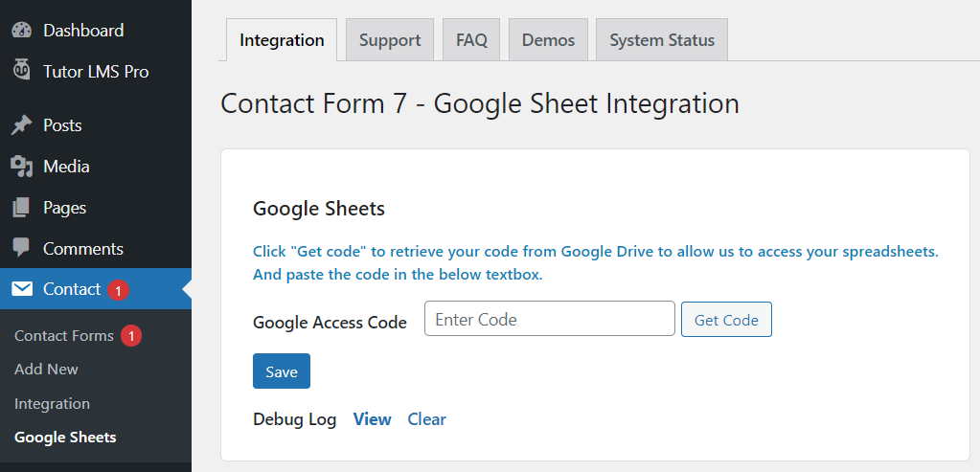The width and height of the screenshot is (980, 472).
Task: Open Integration submenu in sidebar
Action: point(52,403)
